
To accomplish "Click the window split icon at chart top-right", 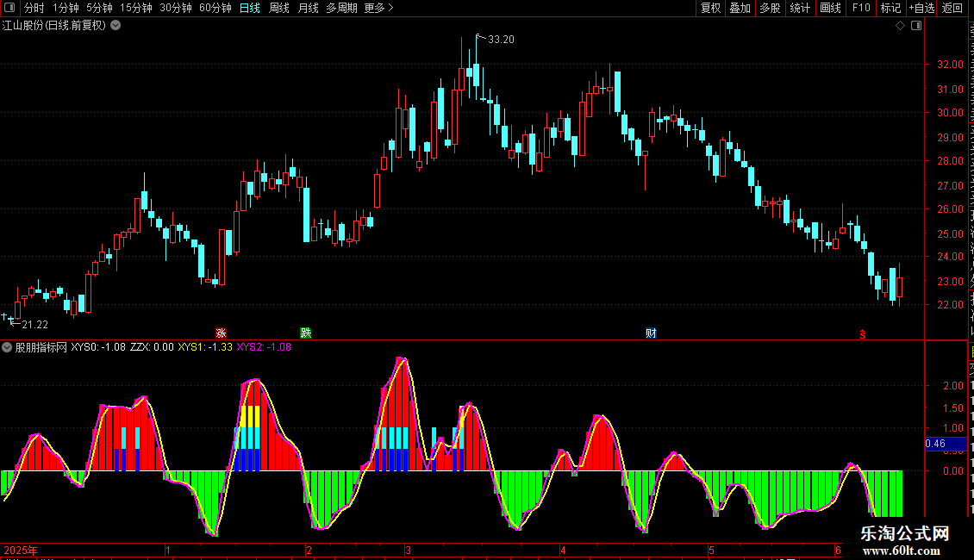I will [916, 26].
